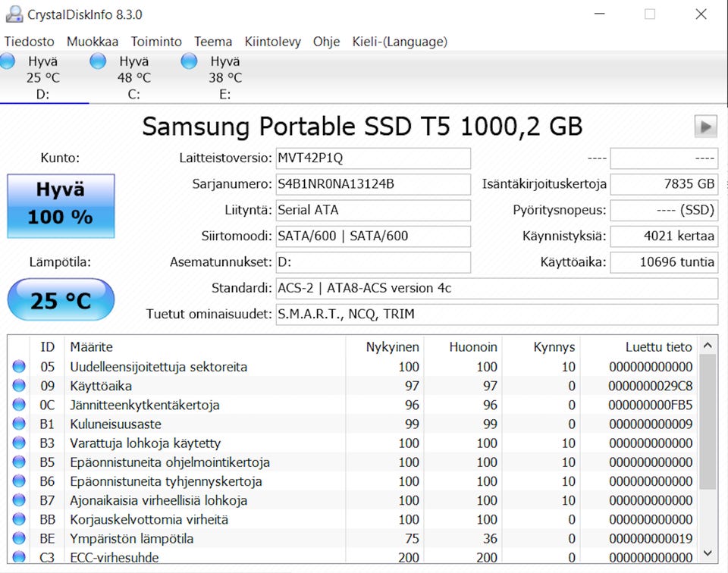This screenshot has width=728, height=573.
Task: Open the Teema menu
Action: (213, 42)
